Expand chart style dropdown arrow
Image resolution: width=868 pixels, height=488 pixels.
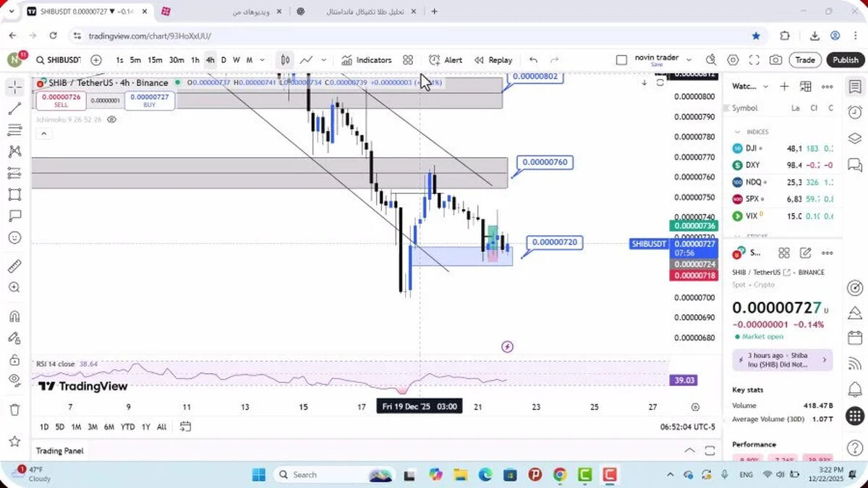tap(323, 60)
